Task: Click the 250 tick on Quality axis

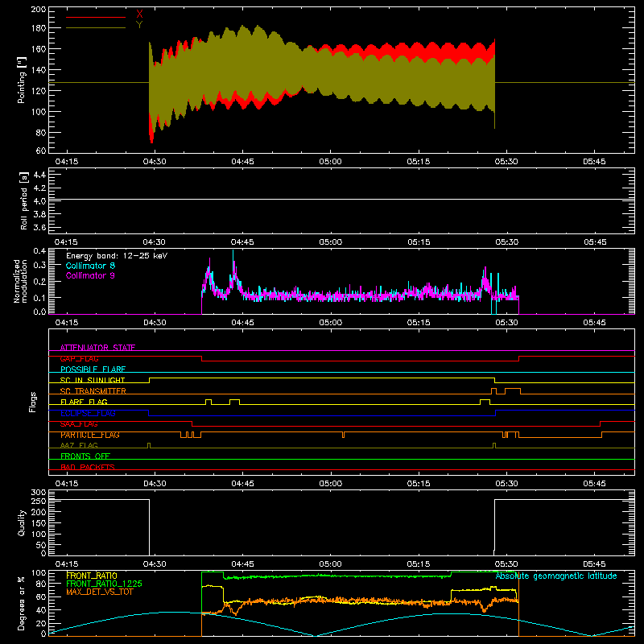Action: pyautogui.click(x=39, y=501)
